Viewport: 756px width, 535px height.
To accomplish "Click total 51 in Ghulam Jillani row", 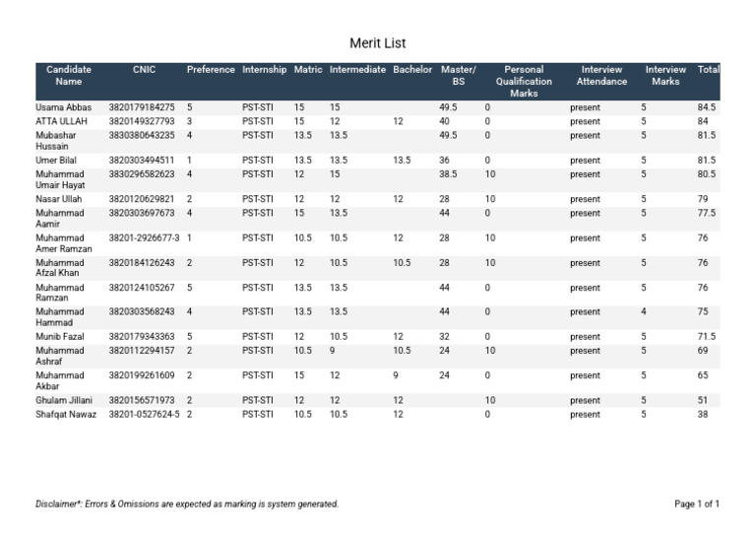I will [703, 400].
